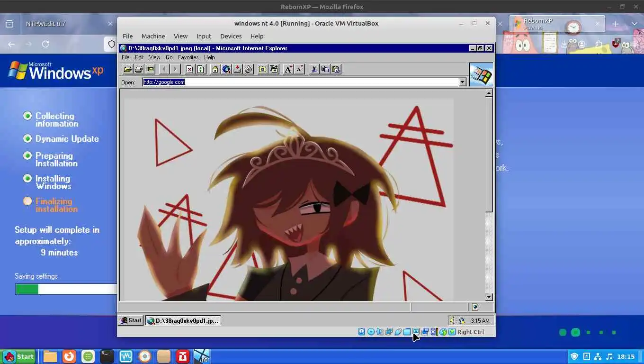Image resolution: width=644 pixels, height=364 pixels.
Task: Open the VirtualBox Machine menu
Action: pos(153,36)
